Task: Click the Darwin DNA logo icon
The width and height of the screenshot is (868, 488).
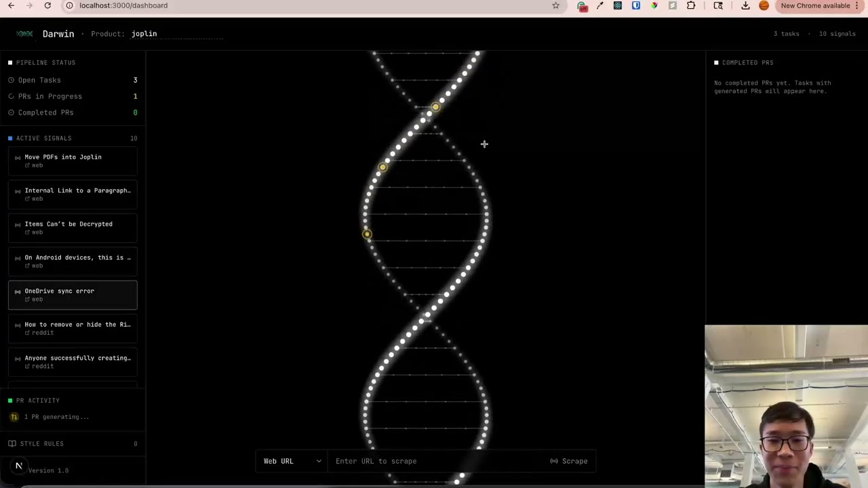Action: coord(24,34)
